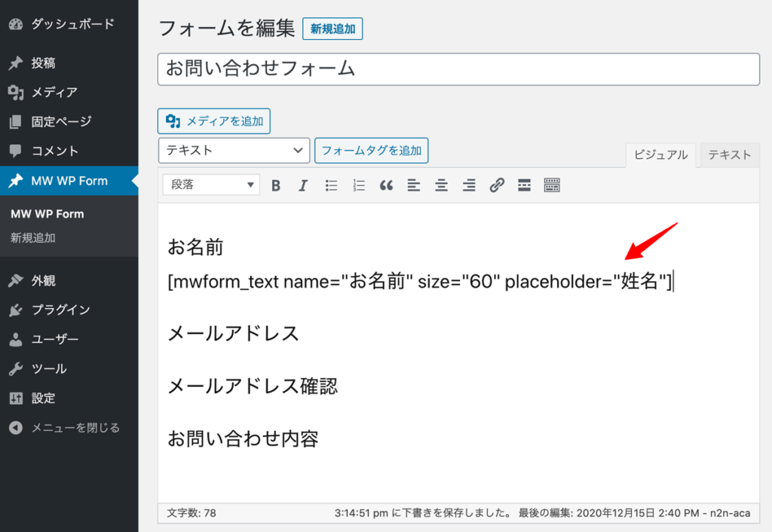Click the draft saved status message
The image size is (772, 532).
pos(424,513)
